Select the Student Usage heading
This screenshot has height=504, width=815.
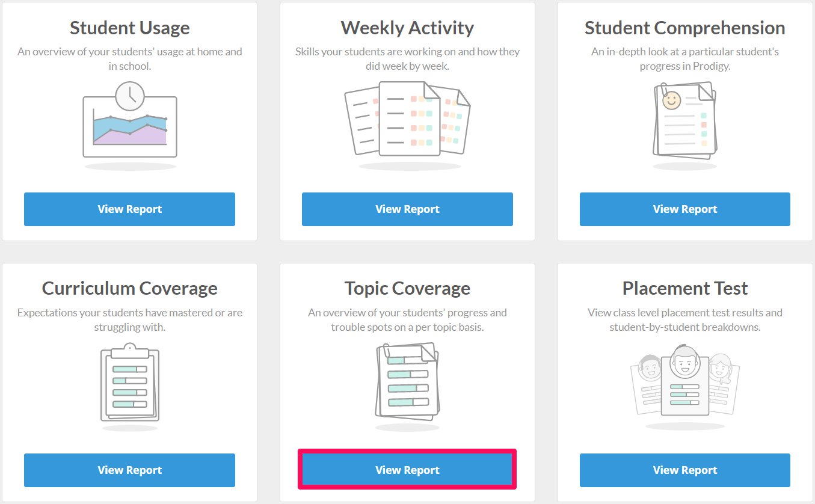pos(130,28)
